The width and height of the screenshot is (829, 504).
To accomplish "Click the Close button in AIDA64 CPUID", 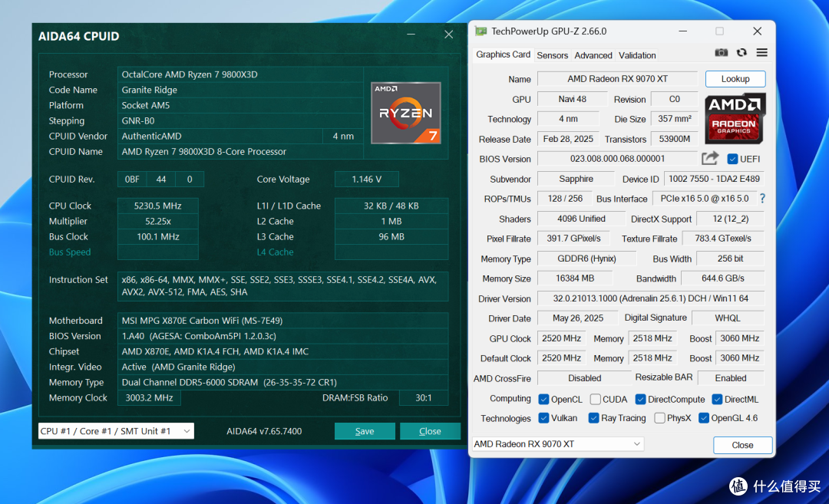I will point(430,431).
